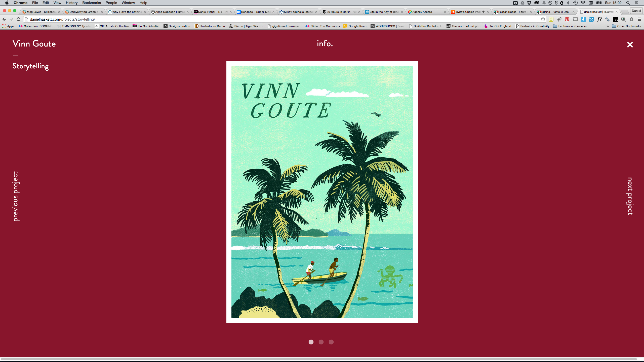The width and height of the screenshot is (644, 362).
Task: Mute the Invite's Choice Podcast tab audio
Action: (484, 12)
